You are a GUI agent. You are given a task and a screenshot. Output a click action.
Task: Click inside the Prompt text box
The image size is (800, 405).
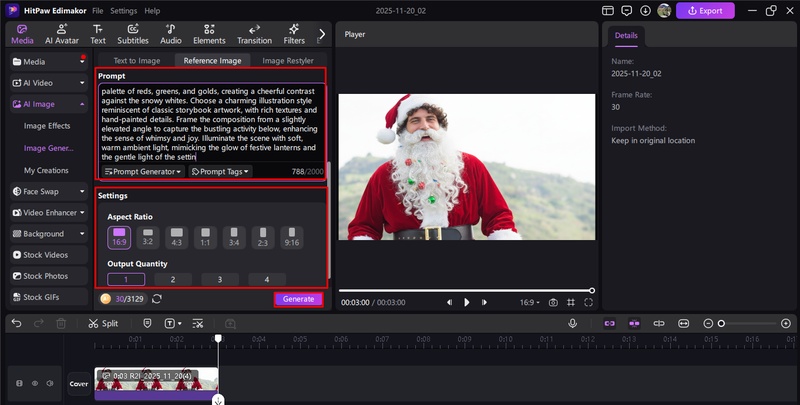coord(212,123)
